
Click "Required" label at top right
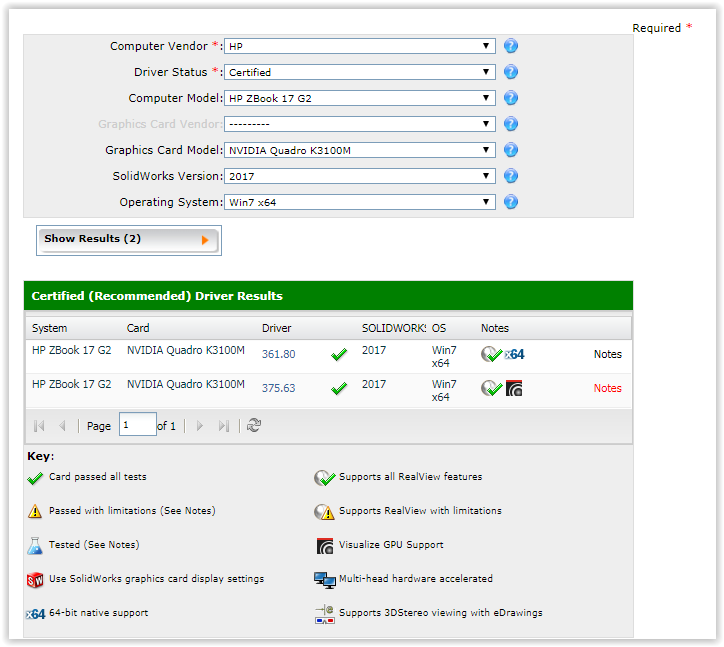click(x=657, y=28)
